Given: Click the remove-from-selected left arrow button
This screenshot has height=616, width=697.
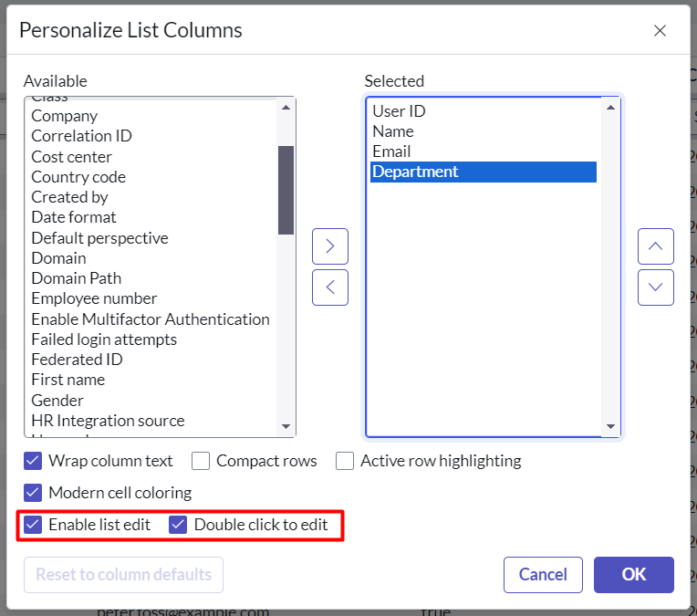Looking at the screenshot, I should pyautogui.click(x=330, y=287).
